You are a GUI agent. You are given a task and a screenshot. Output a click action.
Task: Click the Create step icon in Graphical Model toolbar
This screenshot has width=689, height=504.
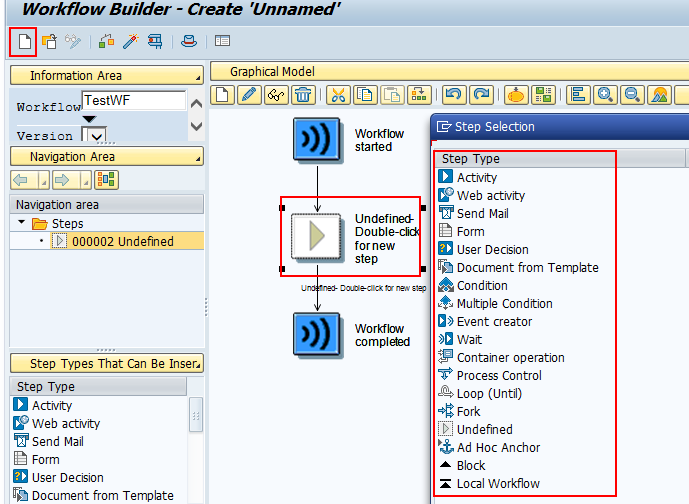tap(223, 94)
